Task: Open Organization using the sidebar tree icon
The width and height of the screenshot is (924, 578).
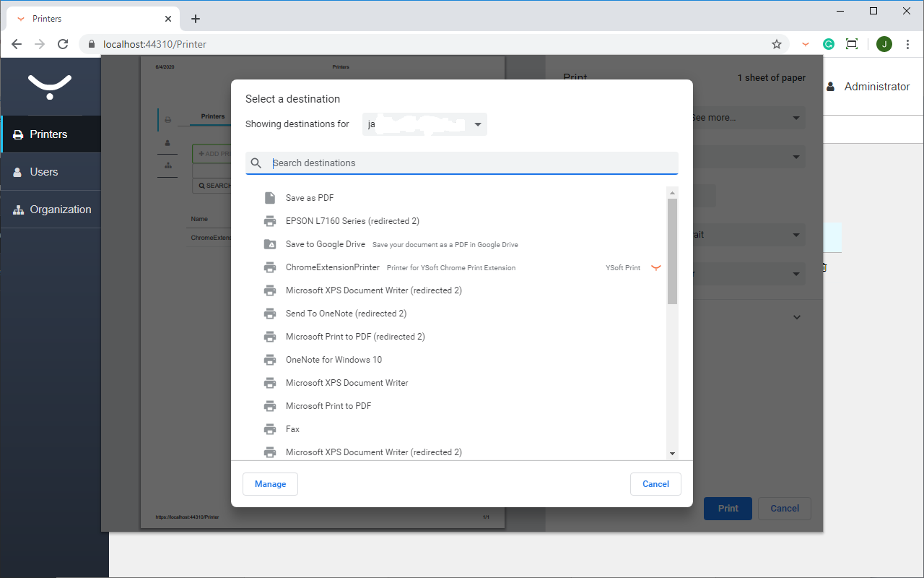Action: click(x=16, y=210)
